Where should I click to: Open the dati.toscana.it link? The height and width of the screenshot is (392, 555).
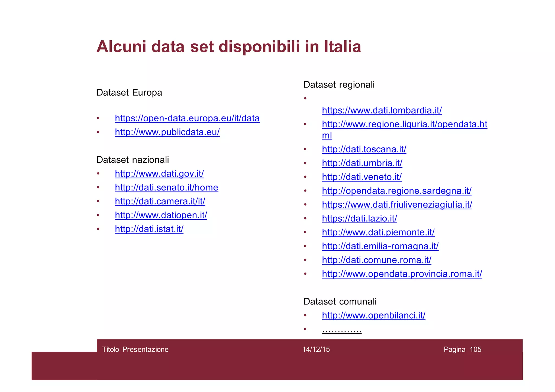(x=364, y=149)
